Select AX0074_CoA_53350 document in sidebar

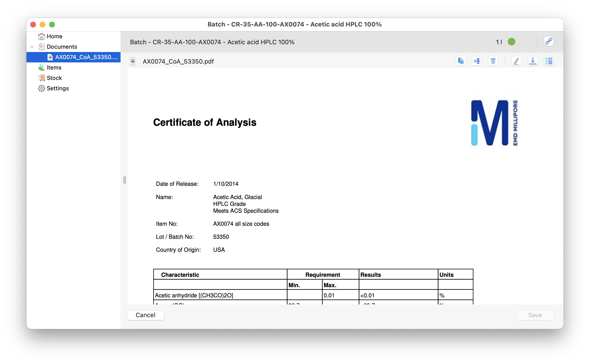74,57
